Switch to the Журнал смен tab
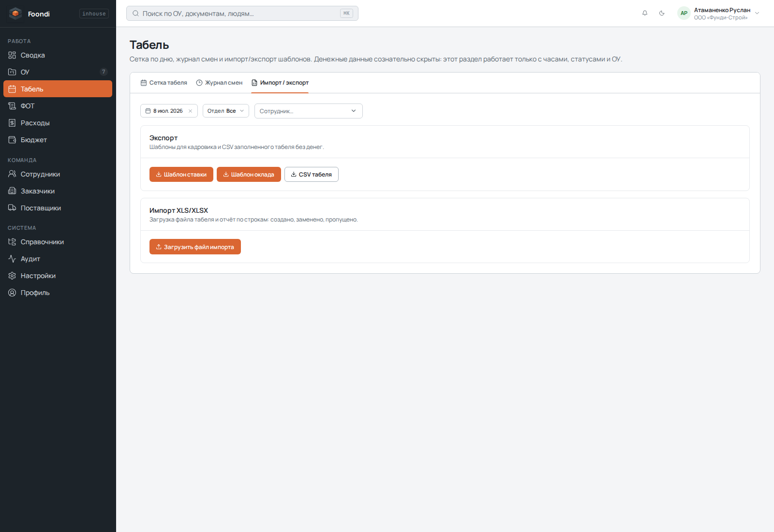774x532 pixels. (219, 83)
